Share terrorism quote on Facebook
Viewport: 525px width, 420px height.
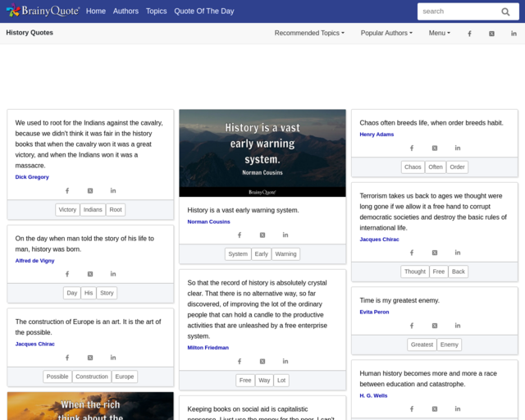412,253
